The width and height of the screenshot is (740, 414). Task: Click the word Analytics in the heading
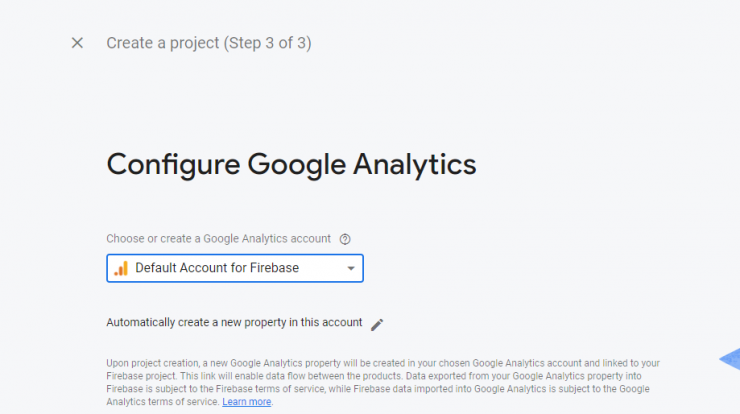pos(415,165)
